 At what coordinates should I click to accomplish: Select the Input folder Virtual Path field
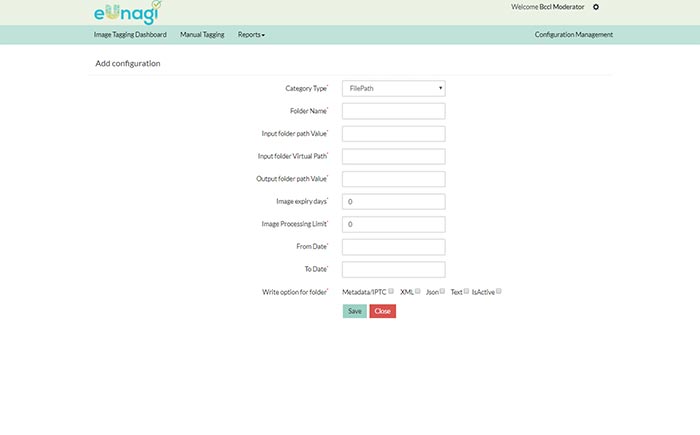(x=393, y=156)
